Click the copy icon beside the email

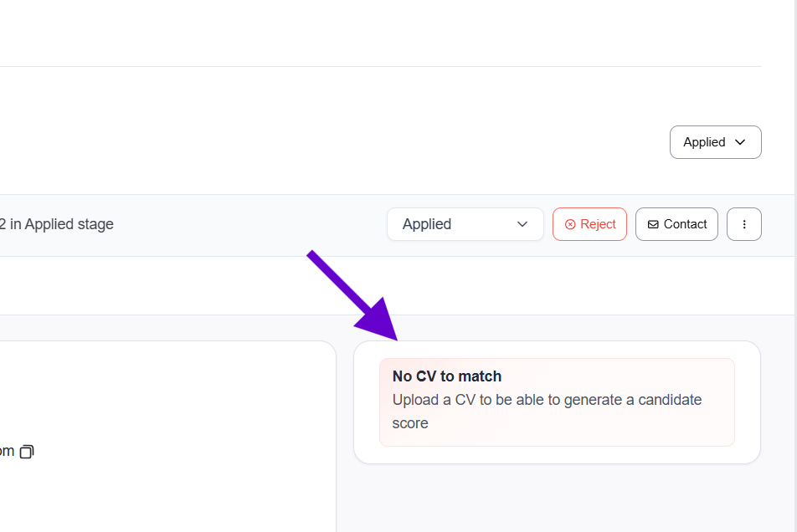(x=27, y=452)
